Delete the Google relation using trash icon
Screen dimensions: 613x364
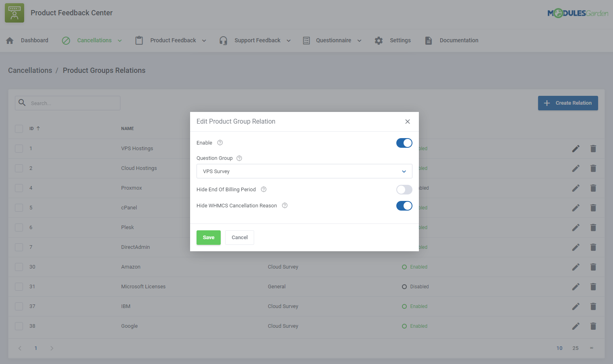click(x=593, y=326)
